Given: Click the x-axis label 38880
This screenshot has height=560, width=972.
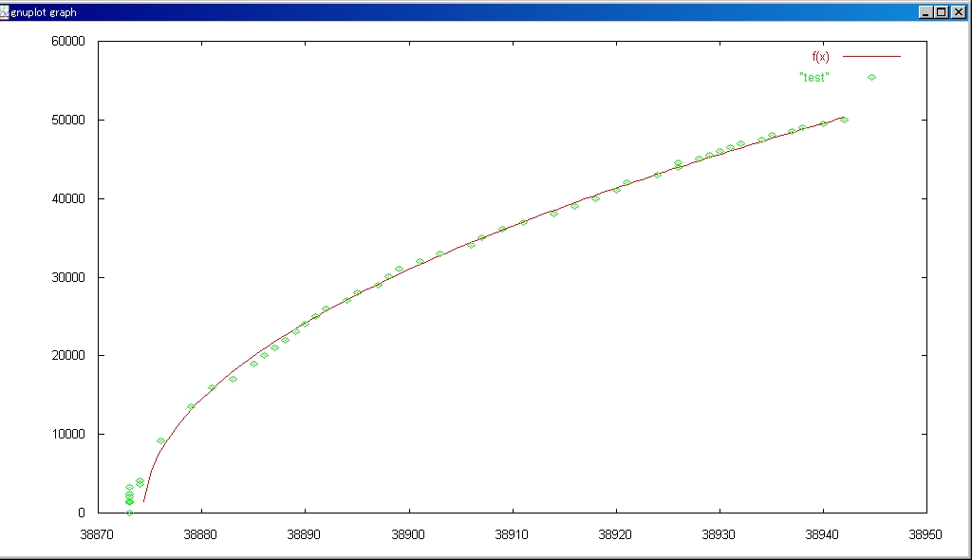Looking at the screenshot, I should coord(200,534).
